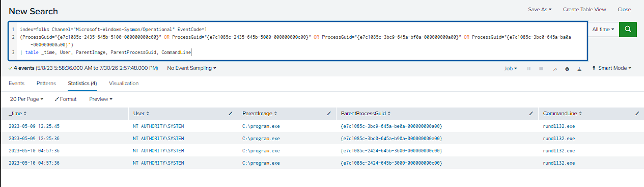644x187 pixels.
Task: Click the pencil edit icon on CommandLine column
Action: point(637,113)
